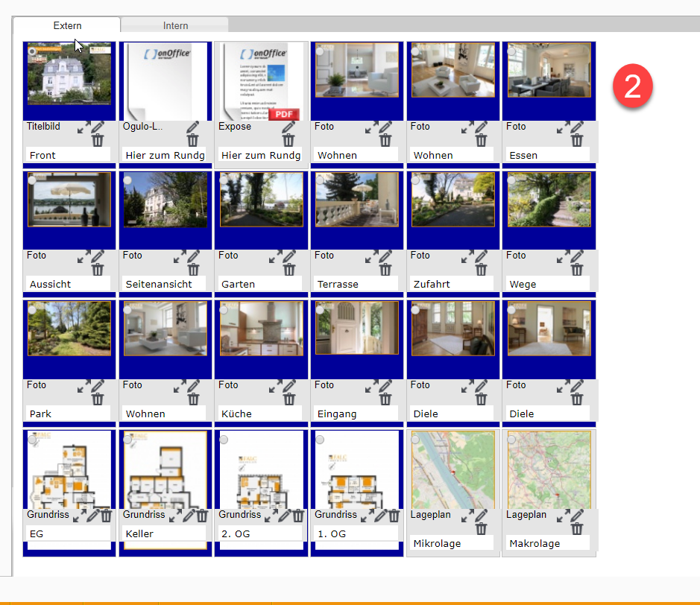Image resolution: width=700 pixels, height=605 pixels.
Task: Edit the Eingang photo
Action: pos(385,386)
